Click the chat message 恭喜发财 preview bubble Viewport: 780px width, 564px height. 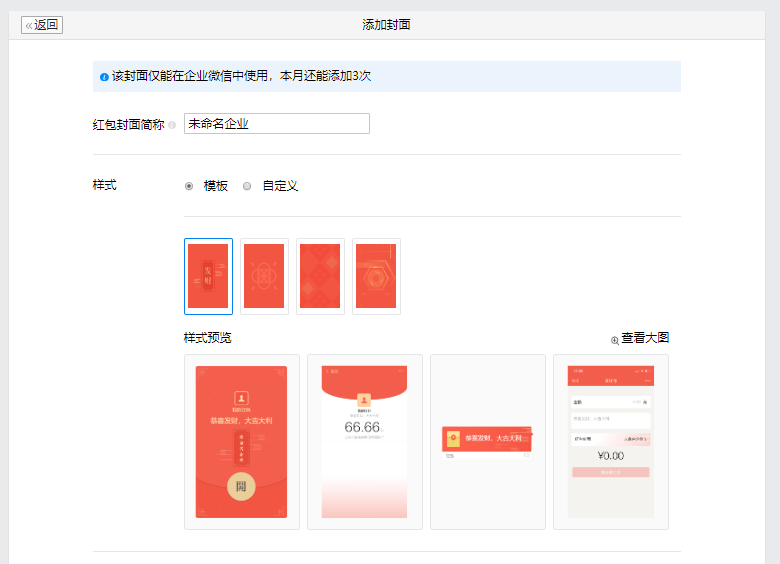tap(486, 440)
